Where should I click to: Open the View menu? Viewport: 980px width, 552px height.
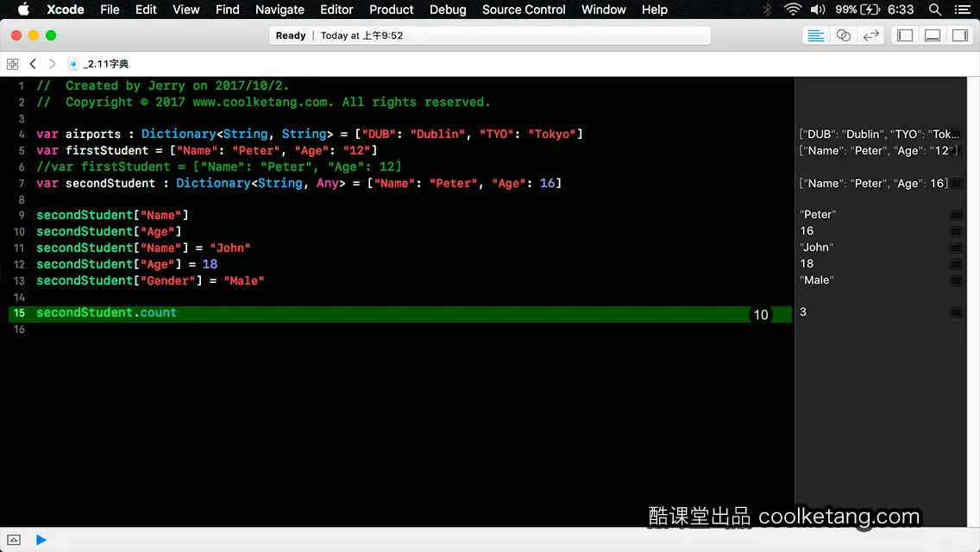(x=185, y=9)
